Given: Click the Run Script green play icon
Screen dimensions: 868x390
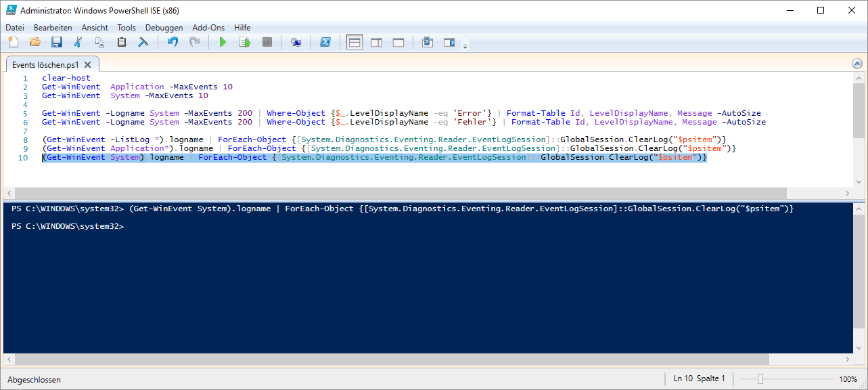Looking at the screenshot, I should coord(223,43).
